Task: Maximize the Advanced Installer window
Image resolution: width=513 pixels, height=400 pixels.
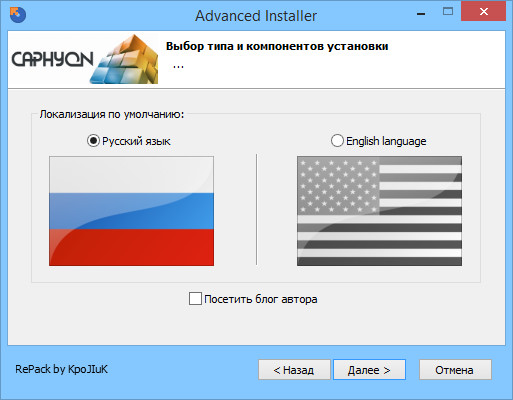Action: click(x=448, y=12)
